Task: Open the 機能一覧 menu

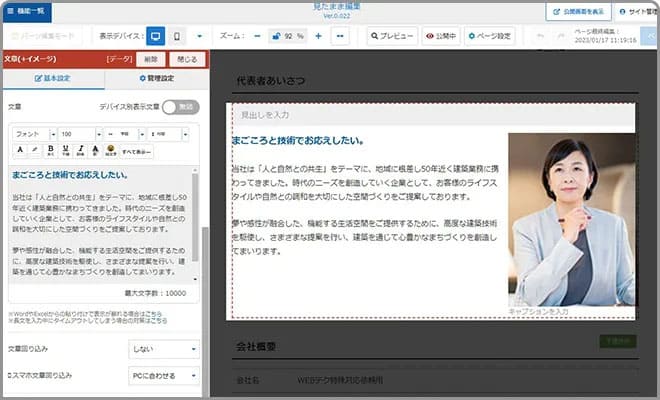Action: click(x=27, y=11)
